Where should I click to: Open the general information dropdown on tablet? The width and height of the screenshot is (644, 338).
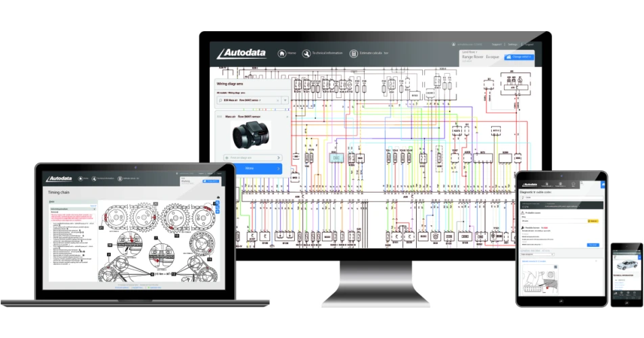(537, 255)
